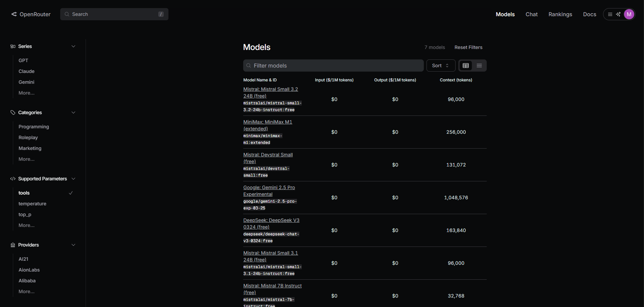The image size is (644, 307).
Task: Click the search magnifier icon in top bar
Action: tap(67, 14)
